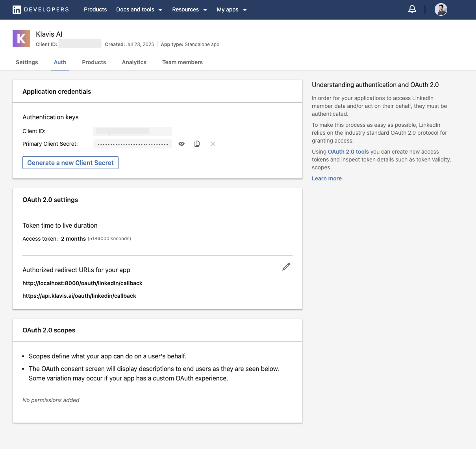
Task: Select the Auth tab
Action: (60, 62)
